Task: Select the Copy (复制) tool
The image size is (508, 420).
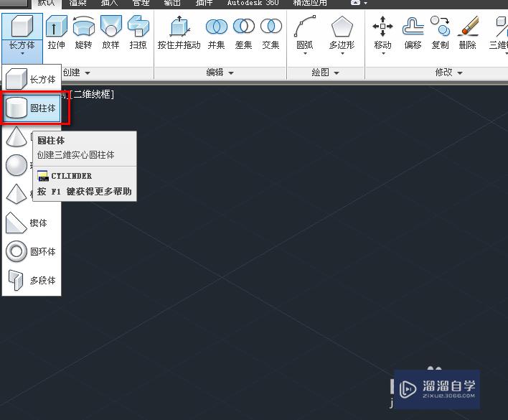Action: tap(440, 32)
